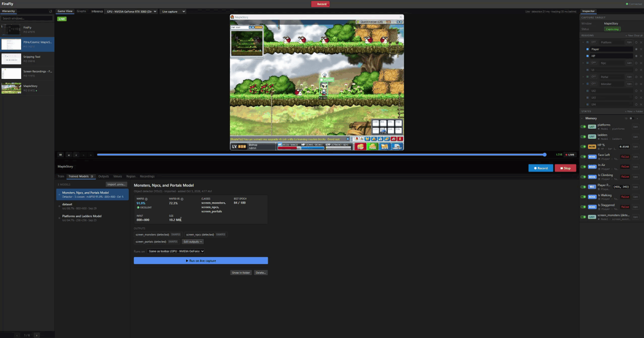Disable the HP % state toggle
Screen dimensions: 644x338
point(584,147)
